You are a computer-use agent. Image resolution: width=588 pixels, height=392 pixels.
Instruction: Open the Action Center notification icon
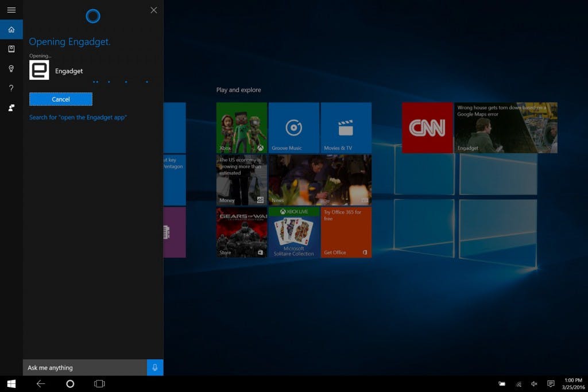[x=551, y=384]
